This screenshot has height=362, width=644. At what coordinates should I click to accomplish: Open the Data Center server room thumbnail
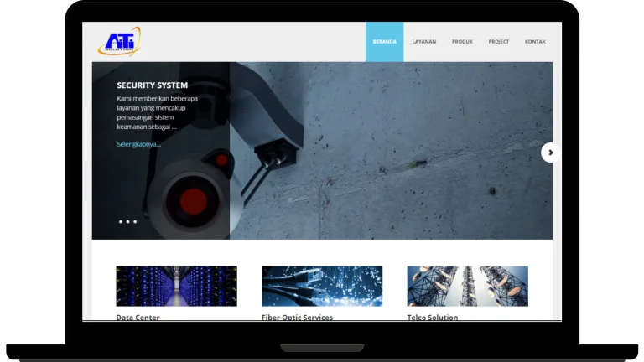tap(176, 286)
